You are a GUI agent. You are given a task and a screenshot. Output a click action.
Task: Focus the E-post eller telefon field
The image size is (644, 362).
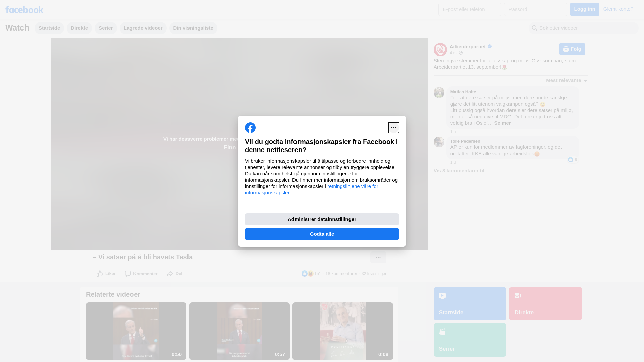470,9
